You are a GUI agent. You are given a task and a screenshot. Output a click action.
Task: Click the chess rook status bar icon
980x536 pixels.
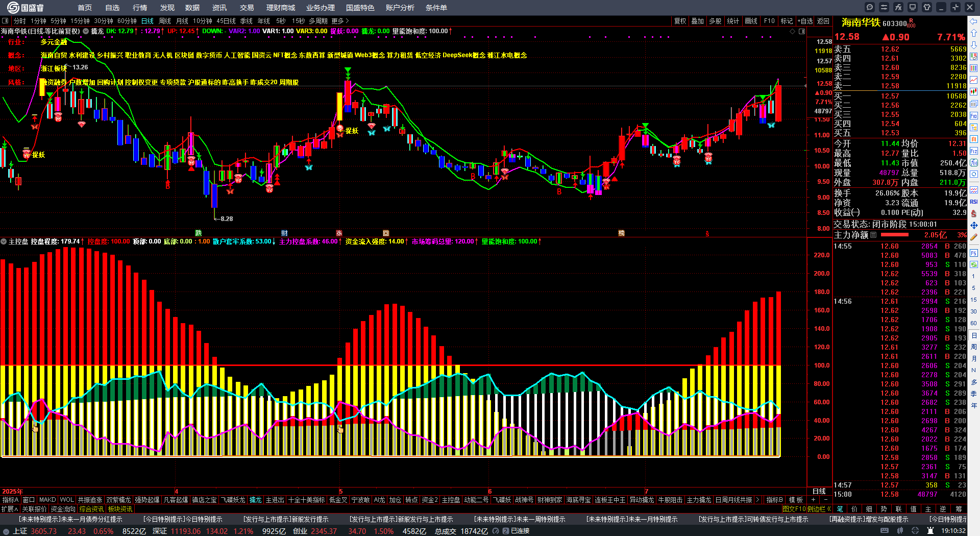[x=930, y=531]
